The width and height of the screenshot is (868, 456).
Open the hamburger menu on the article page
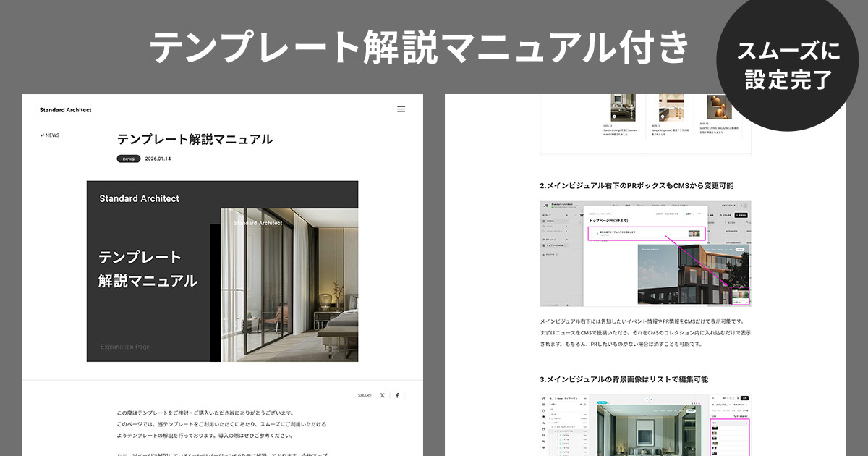point(401,109)
